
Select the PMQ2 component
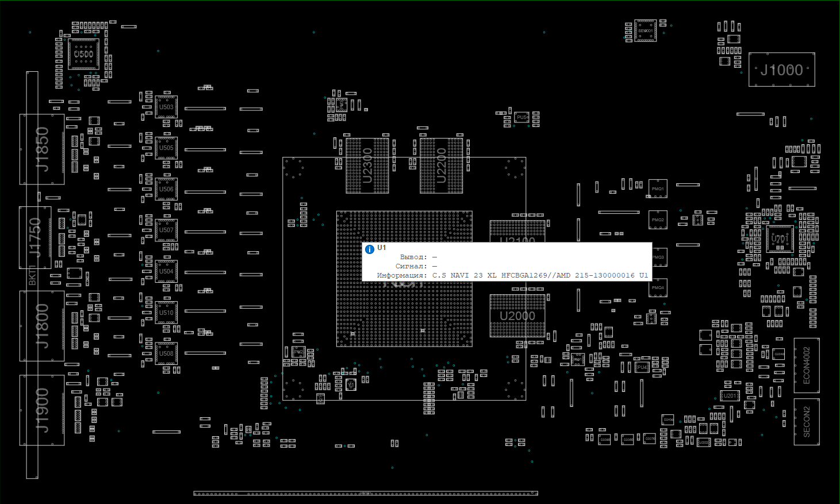point(658,220)
